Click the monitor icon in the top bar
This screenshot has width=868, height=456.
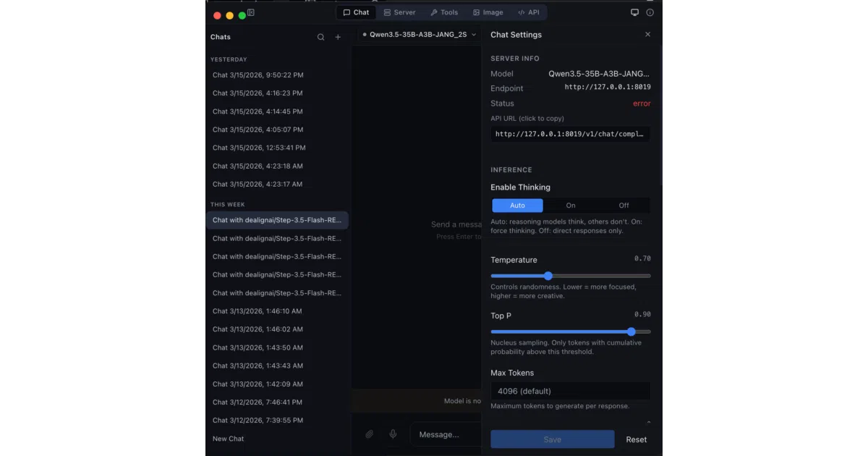coord(635,12)
